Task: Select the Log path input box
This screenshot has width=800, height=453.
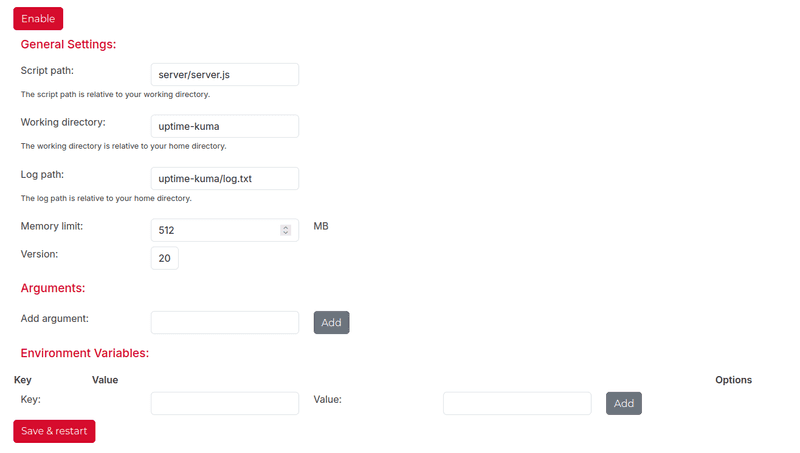Action: [x=224, y=178]
